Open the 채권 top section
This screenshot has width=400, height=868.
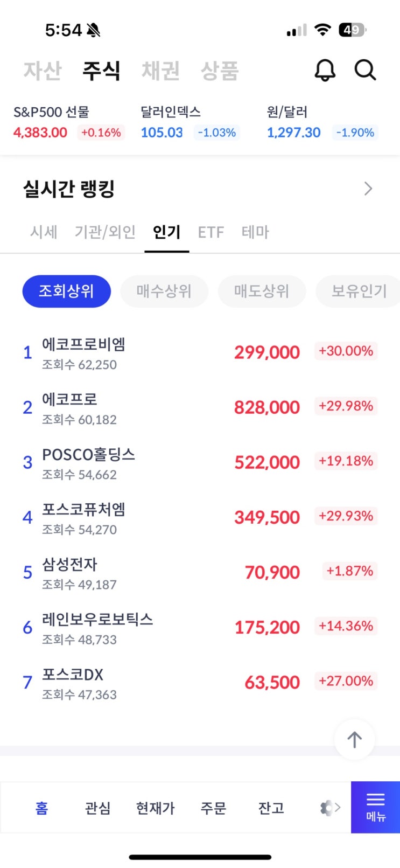(160, 71)
